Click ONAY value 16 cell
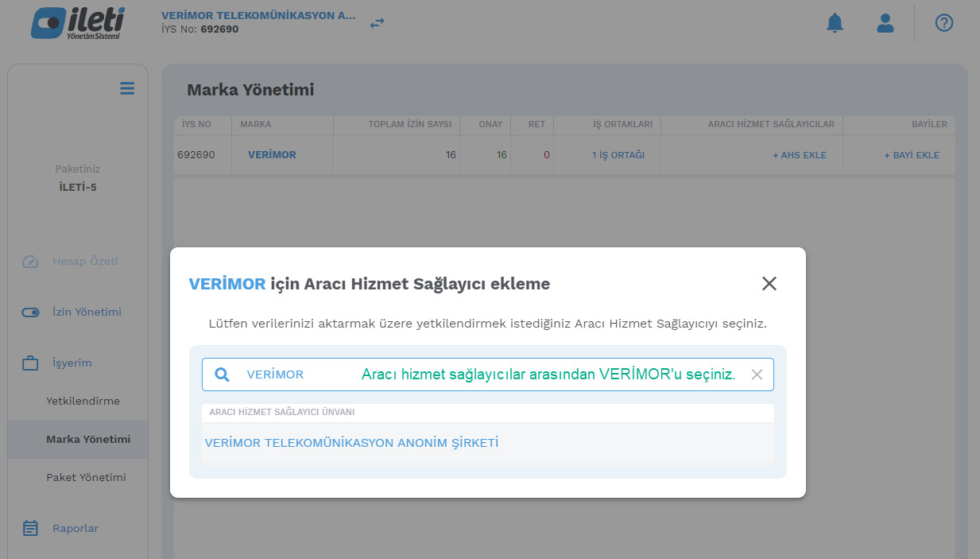 (485, 155)
